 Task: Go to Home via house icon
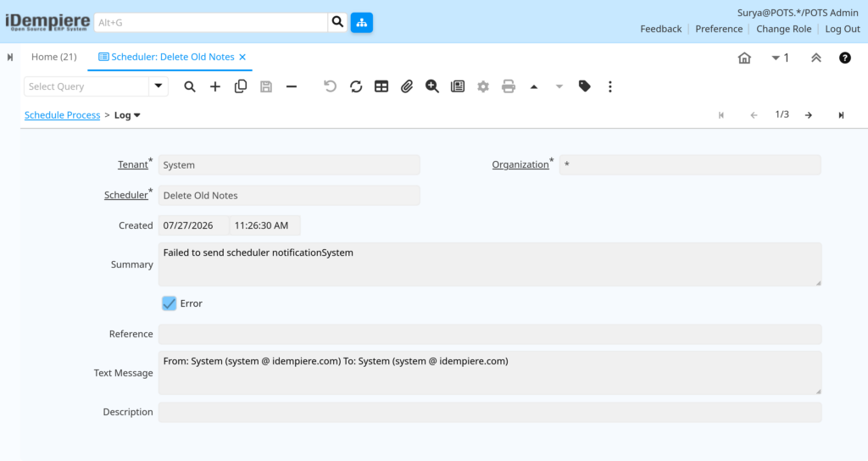click(744, 58)
